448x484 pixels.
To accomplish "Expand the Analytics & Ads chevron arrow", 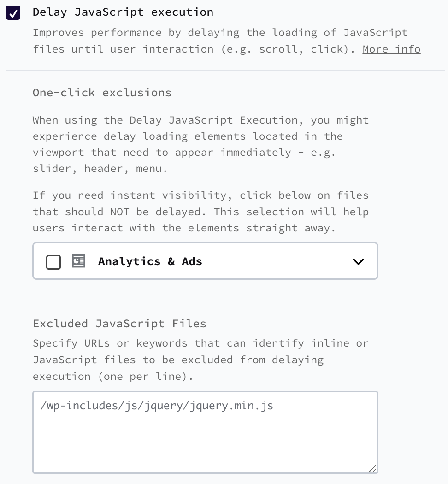I will coord(358,261).
